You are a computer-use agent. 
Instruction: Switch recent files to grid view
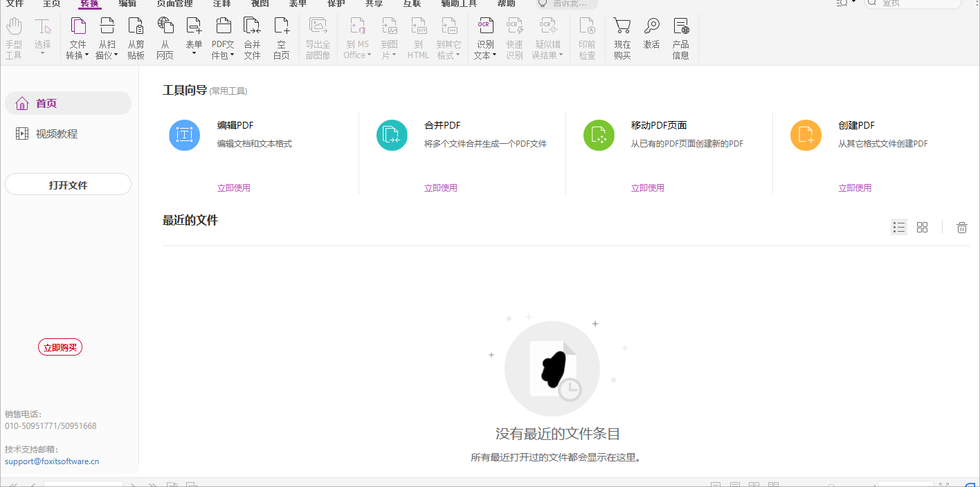(x=922, y=227)
